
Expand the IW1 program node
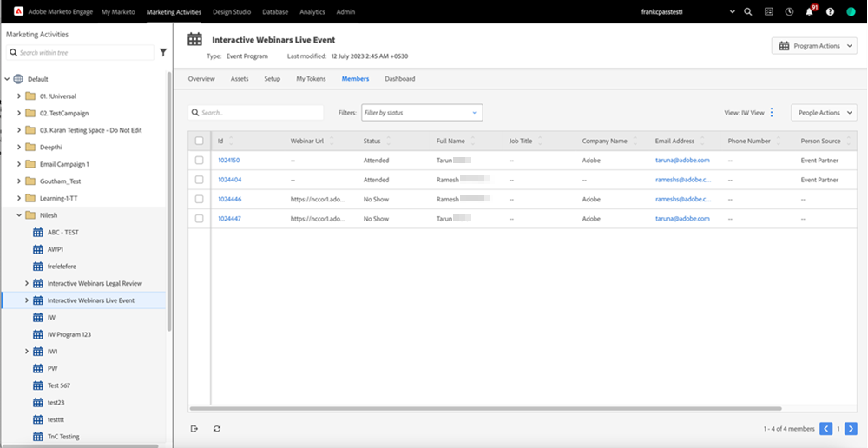pyautogui.click(x=27, y=352)
